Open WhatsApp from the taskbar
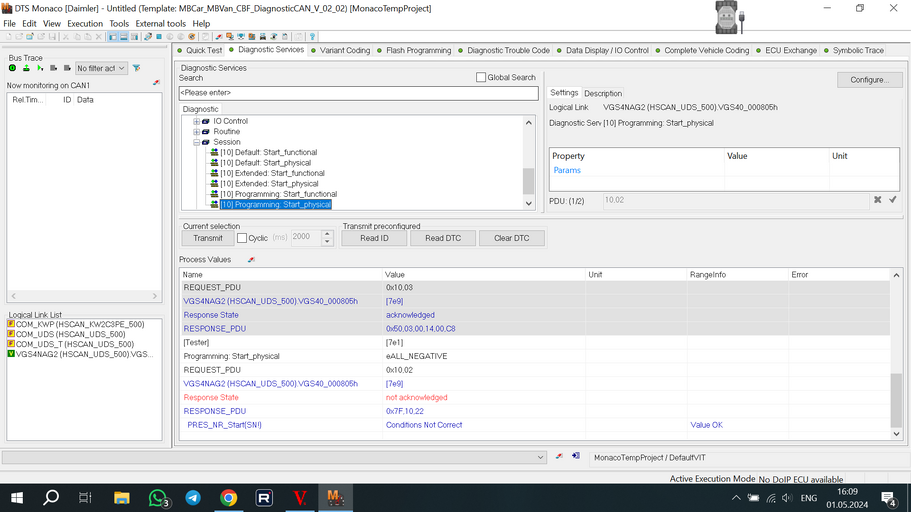The image size is (911, 512). coord(157,498)
